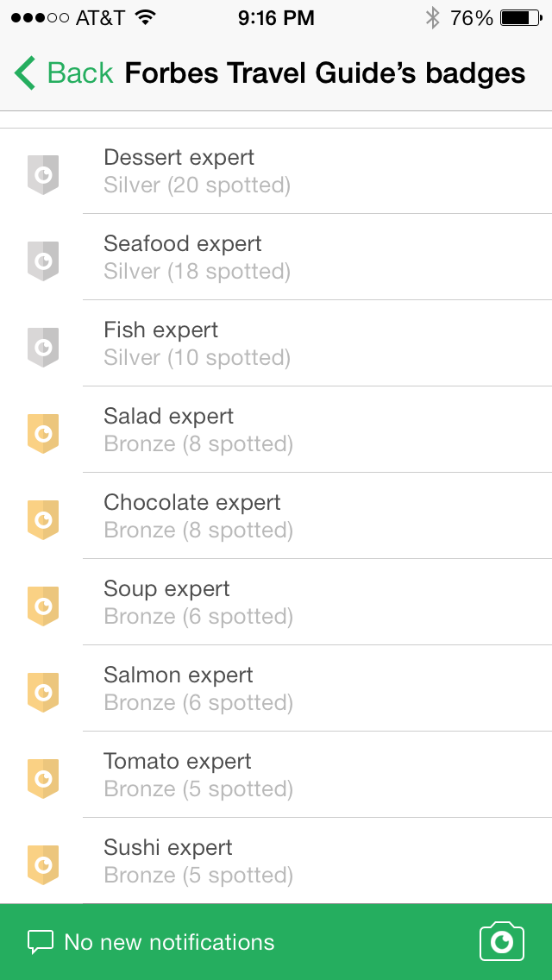Tap the speech bubble notifications icon
Viewport: 552px width, 980px height.
point(40,942)
